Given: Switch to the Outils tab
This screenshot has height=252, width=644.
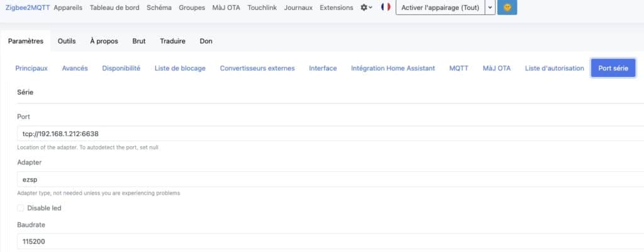Looking at the screenshot, I should 67,41.
